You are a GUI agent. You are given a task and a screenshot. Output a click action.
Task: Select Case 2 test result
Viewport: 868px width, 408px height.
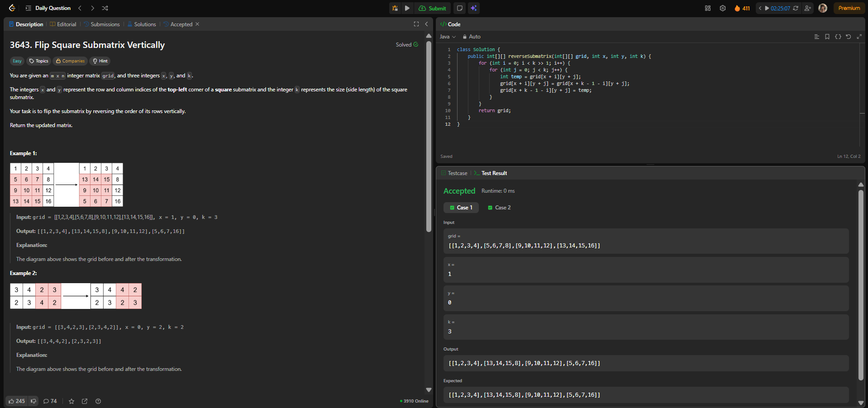pos(499,208)
